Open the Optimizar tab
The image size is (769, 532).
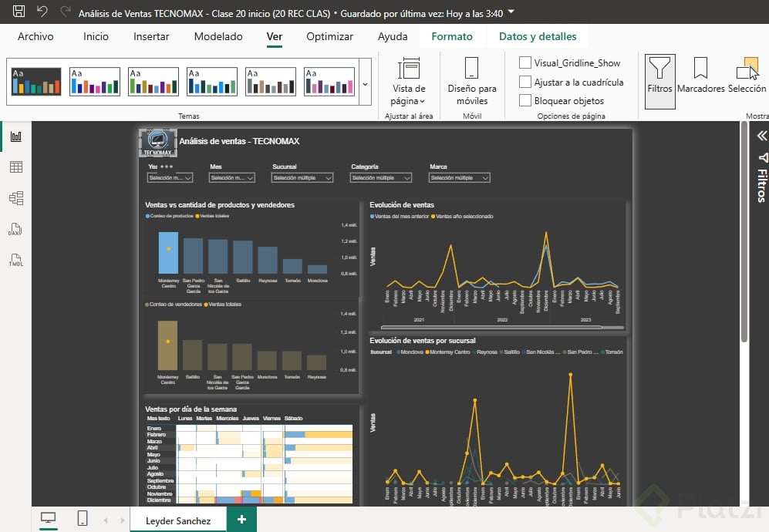[329, 36]
